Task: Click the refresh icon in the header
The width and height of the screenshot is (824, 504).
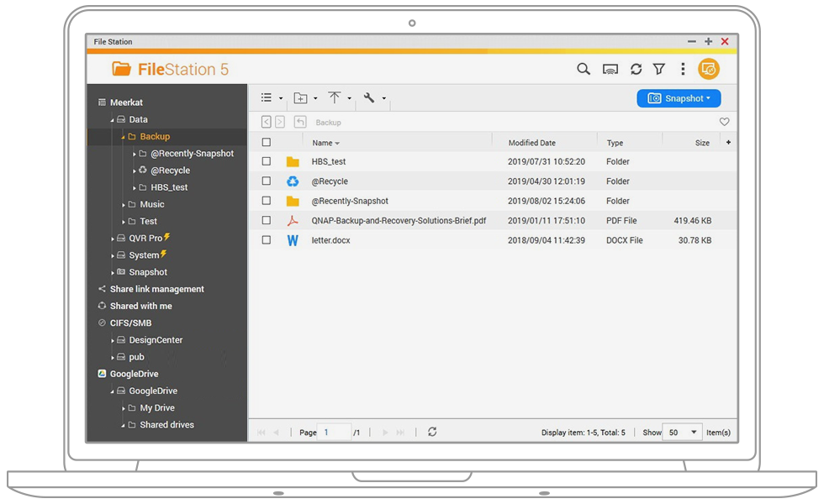Action: (636, 70)
